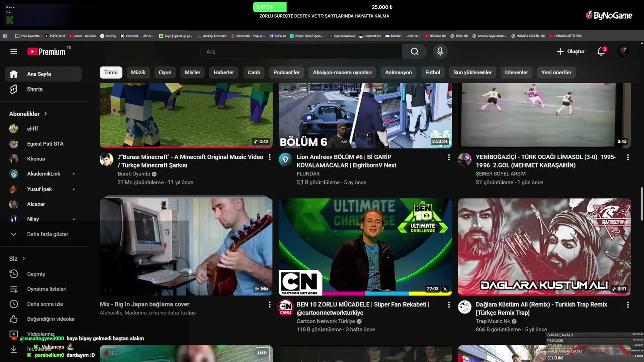Viewport: 644px width, 362px height.
Task: Select the Canlı filter chip
Action: [x=254, y=72]
